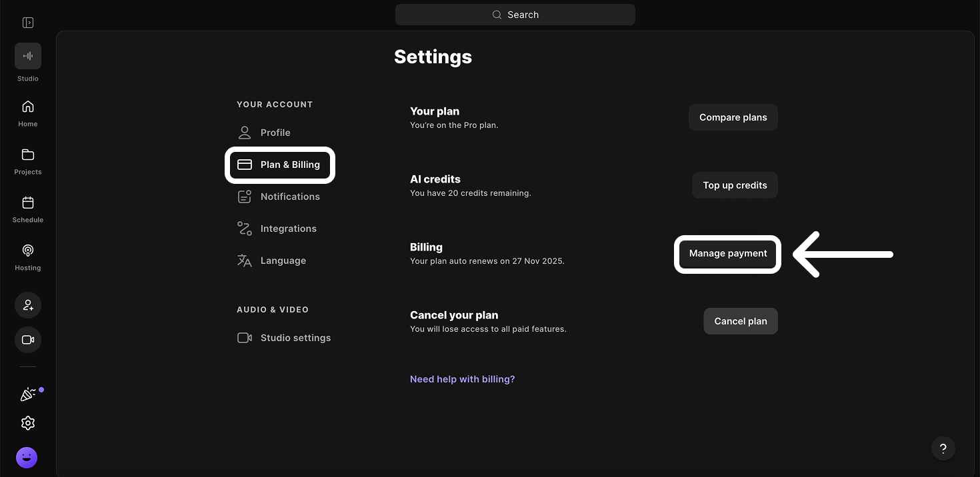The image size is (980, 477).
Task: Open the Schedule calendar icon
Action: pyautogui.click(x=28, y=203)
